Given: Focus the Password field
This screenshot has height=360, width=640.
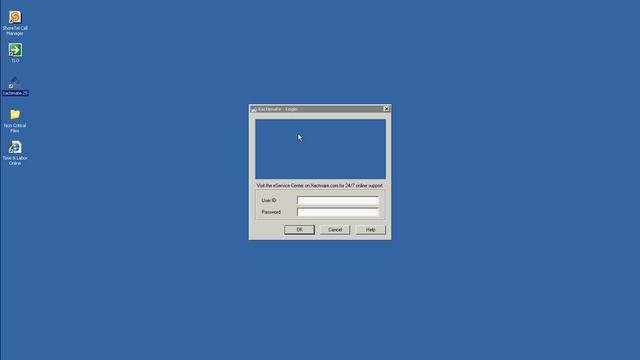Looking at the screenshot, I should pos(338,212).
